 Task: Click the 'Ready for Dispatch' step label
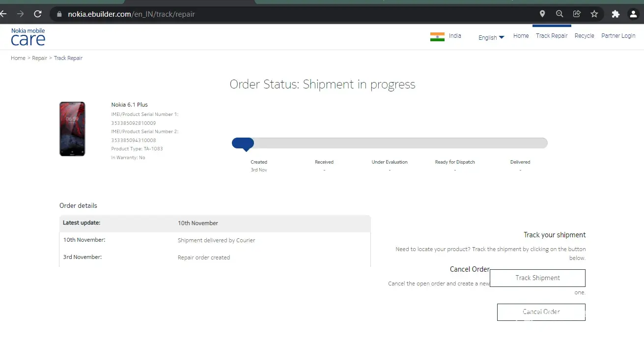(x=455, y=162)
